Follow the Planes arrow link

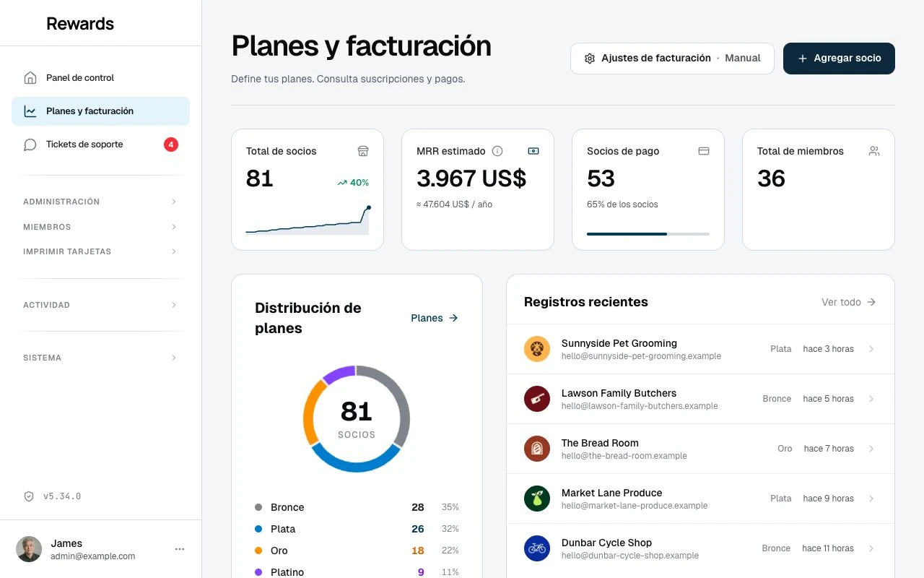click(x=435, y=318)
